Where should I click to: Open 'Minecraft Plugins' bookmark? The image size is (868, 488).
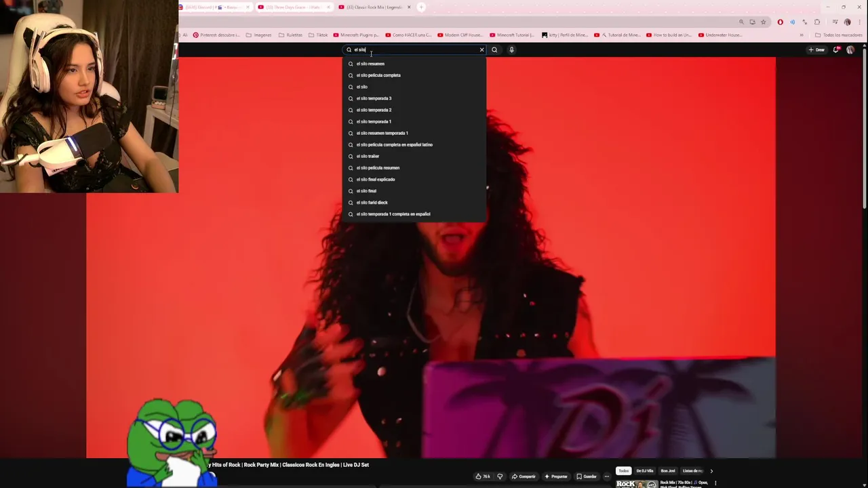356,35
